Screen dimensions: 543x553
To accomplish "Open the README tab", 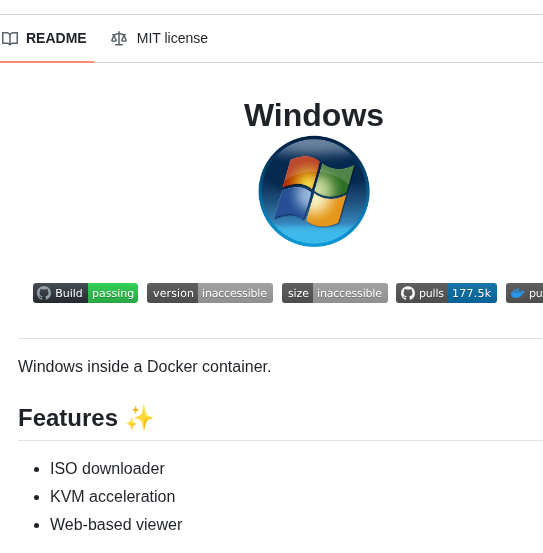I will point(44,38).
